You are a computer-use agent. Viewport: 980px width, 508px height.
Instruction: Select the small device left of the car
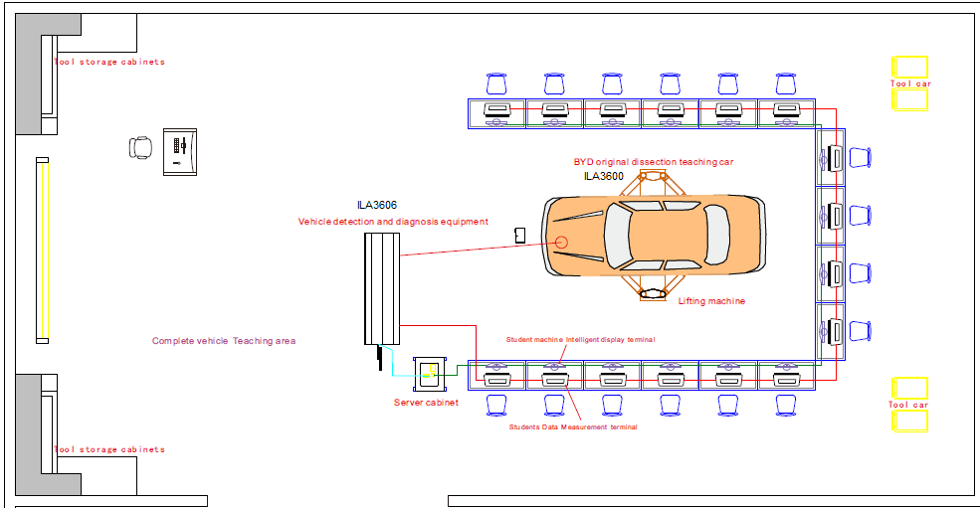519,235
